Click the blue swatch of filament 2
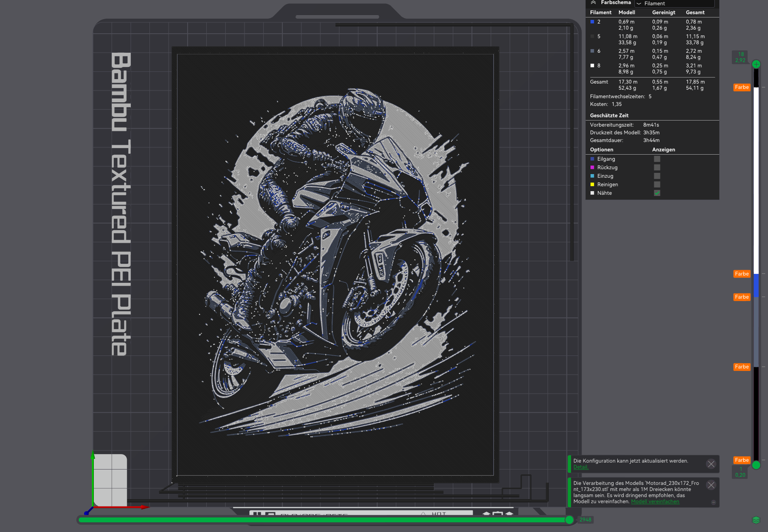Image resolution: width=768 pixels, height=532 pixels. click(x=592, y=22)
